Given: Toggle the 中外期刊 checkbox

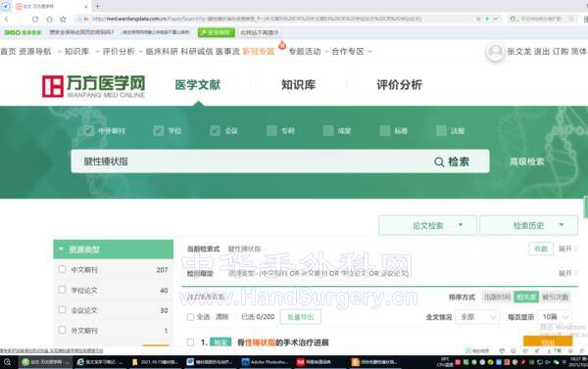Looking at the screenshot, I should 88,131.
